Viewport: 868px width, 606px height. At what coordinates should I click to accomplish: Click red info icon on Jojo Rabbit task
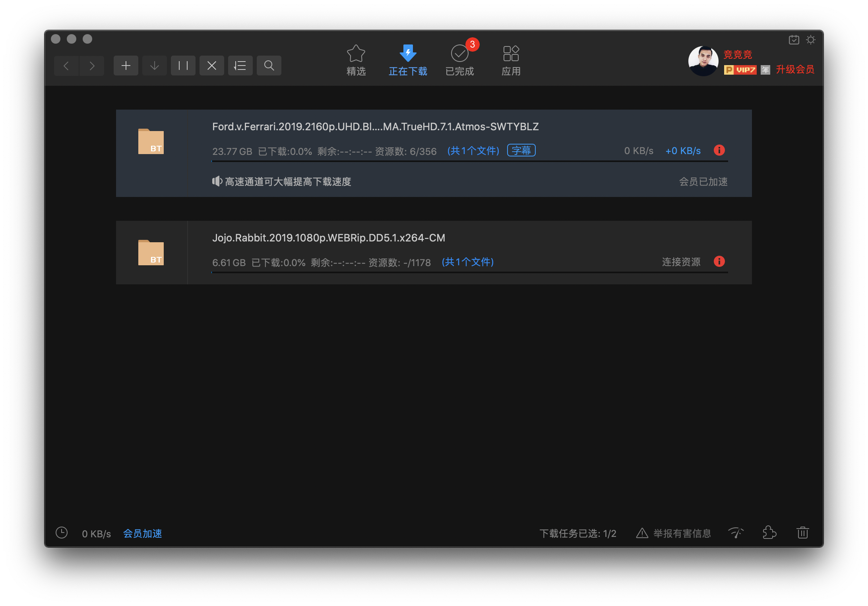click(719, 261)
